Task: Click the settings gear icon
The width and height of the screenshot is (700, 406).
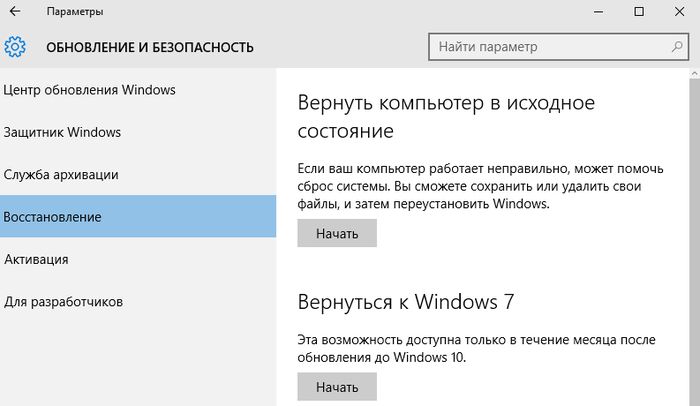Action: 15,47
